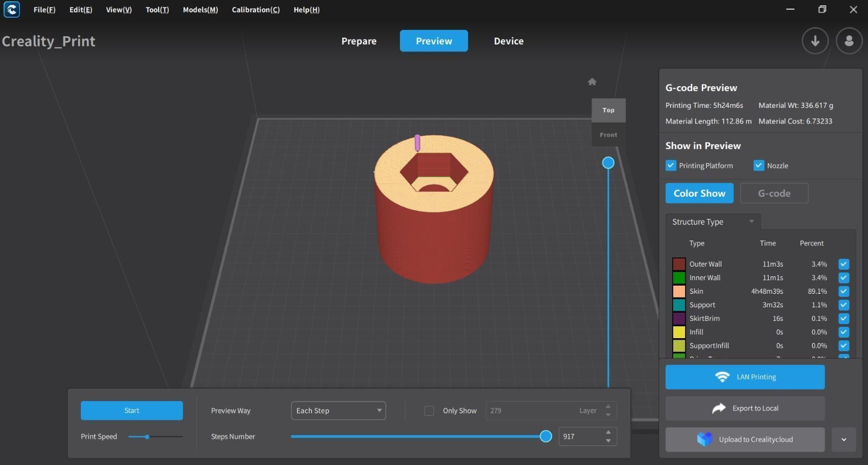
Task: Switch to the G-code tab
Action: (774, 193)
